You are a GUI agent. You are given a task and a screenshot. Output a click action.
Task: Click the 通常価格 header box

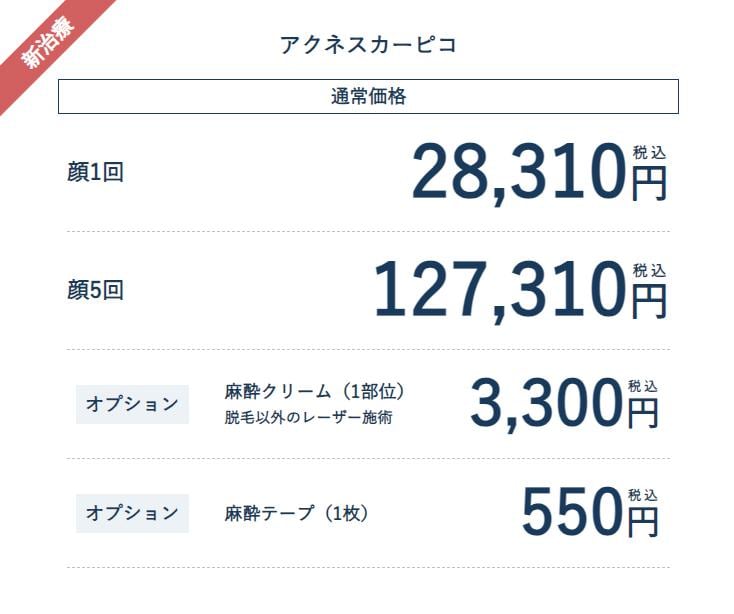[368, 97]
